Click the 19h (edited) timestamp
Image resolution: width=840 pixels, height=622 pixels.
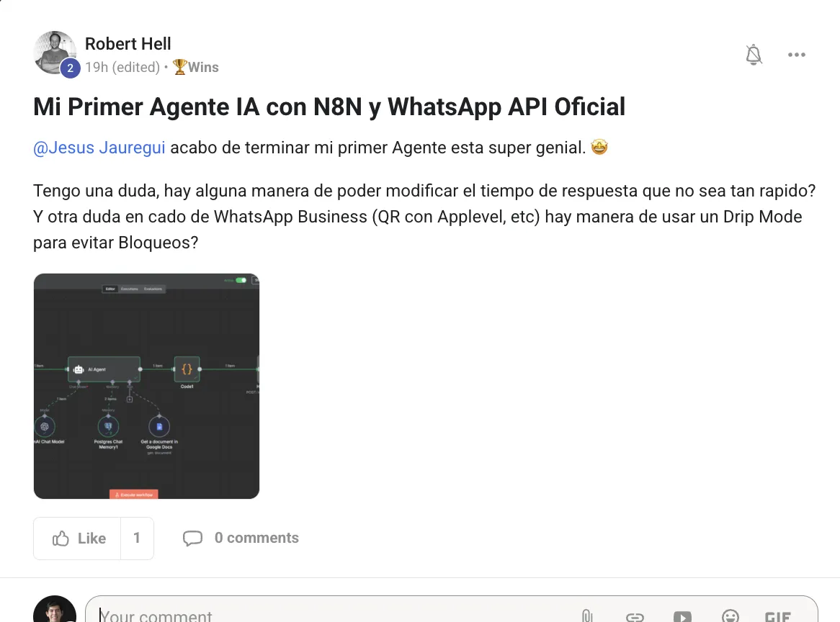coord(122,68)
